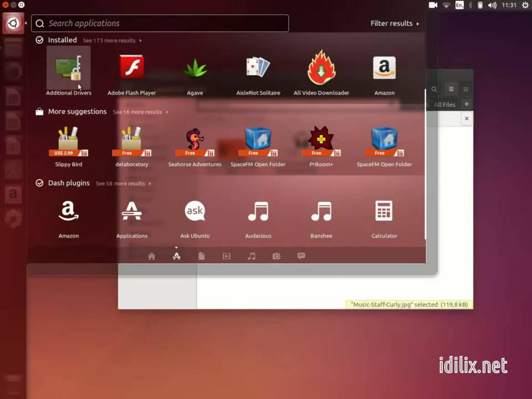Open the Agave app
This screenshot has width=532, height=399.
click(x=195, y=71)
